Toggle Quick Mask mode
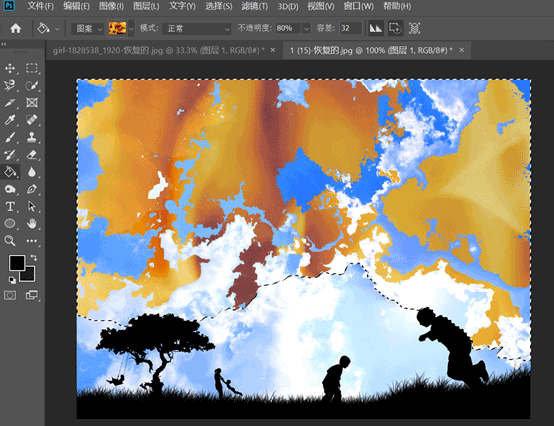Screen dimensions: 554x426 click(10, 295)
